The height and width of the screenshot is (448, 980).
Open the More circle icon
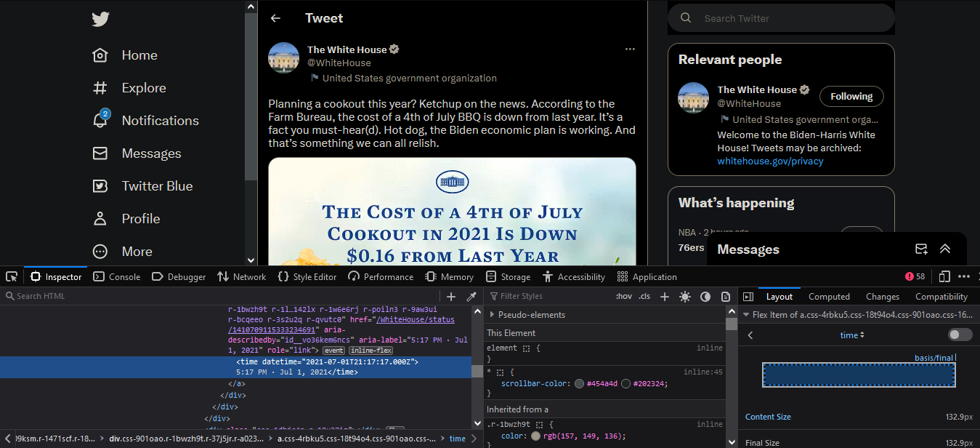point(100,252)
